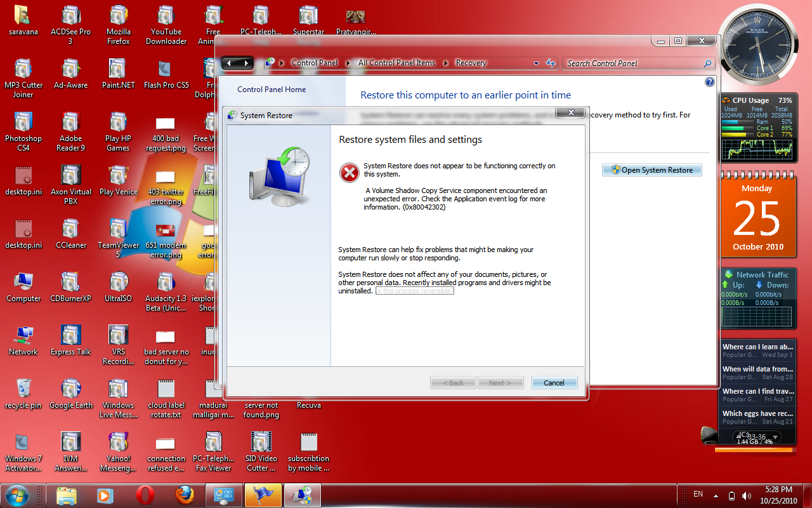Click All Control Panel Items breadcrumb
The image size is (812, 508).
pyautogui.click(x=396, y=63)
